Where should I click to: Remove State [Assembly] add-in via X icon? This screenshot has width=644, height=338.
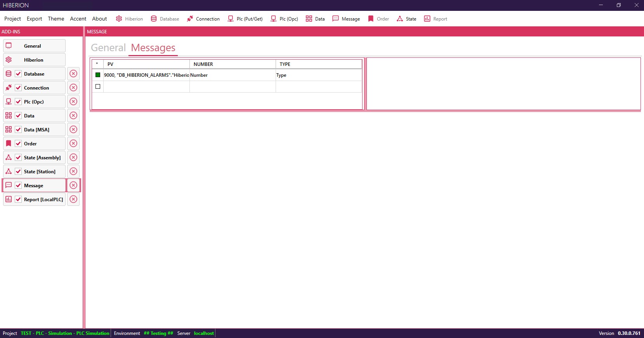(73, 157)
